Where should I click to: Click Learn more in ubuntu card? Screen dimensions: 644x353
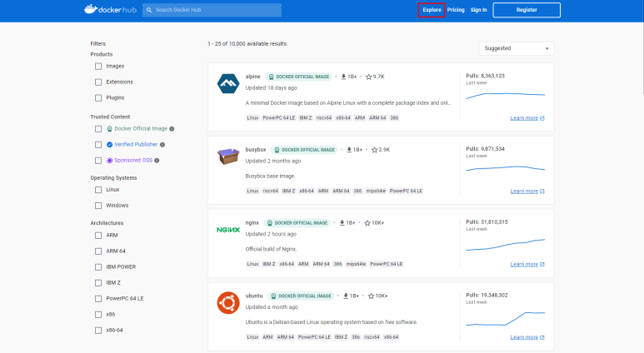click(x=524, y=337)
